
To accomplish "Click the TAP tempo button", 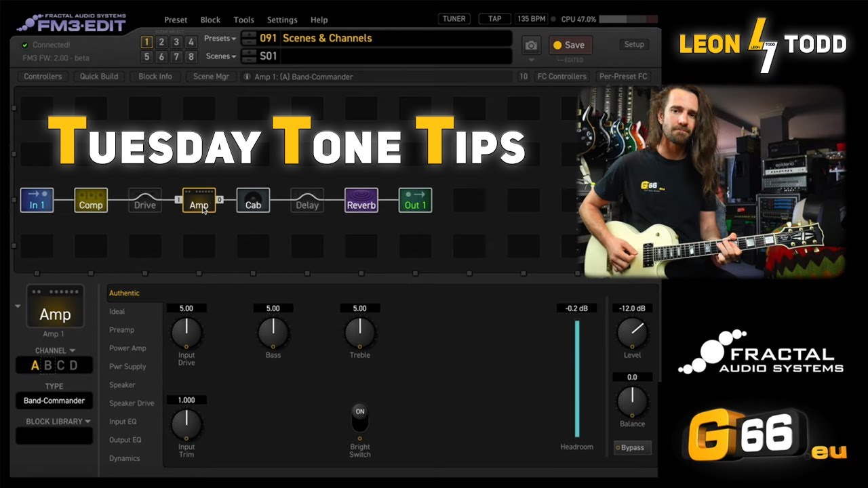I will pyautogui.click(x=495, y=19).
